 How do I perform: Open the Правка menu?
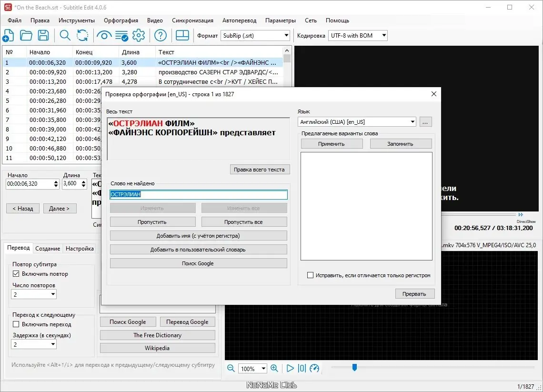(40, 20)
